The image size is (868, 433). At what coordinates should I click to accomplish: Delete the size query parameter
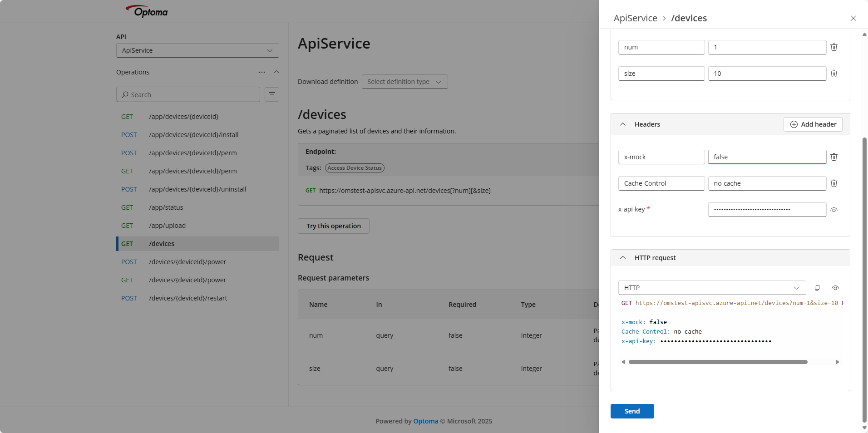(833, 74)
